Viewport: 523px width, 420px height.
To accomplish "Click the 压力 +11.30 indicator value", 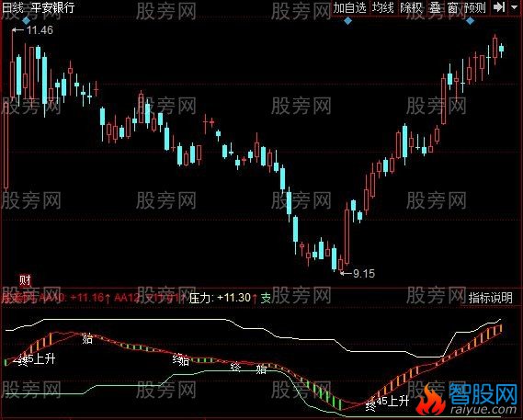I will 220,297.
